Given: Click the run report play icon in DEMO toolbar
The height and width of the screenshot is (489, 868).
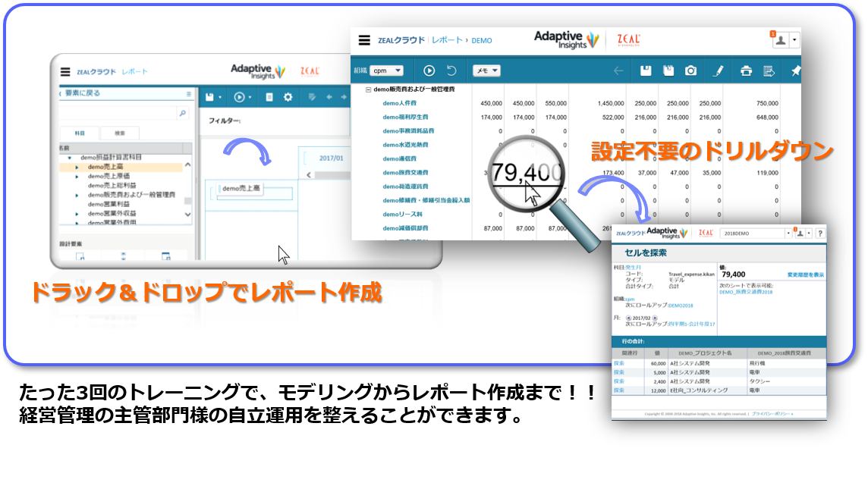Looking at the screenshot, I should [x=429, y=71].
